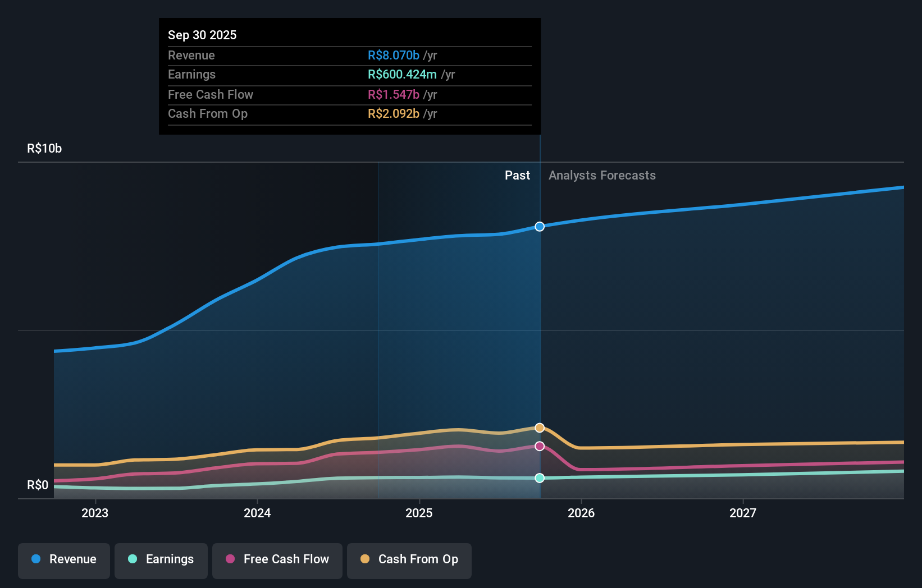922x588 pixels.
Task: Select the Analysts Forecasts section
Action: pos(602,175)
